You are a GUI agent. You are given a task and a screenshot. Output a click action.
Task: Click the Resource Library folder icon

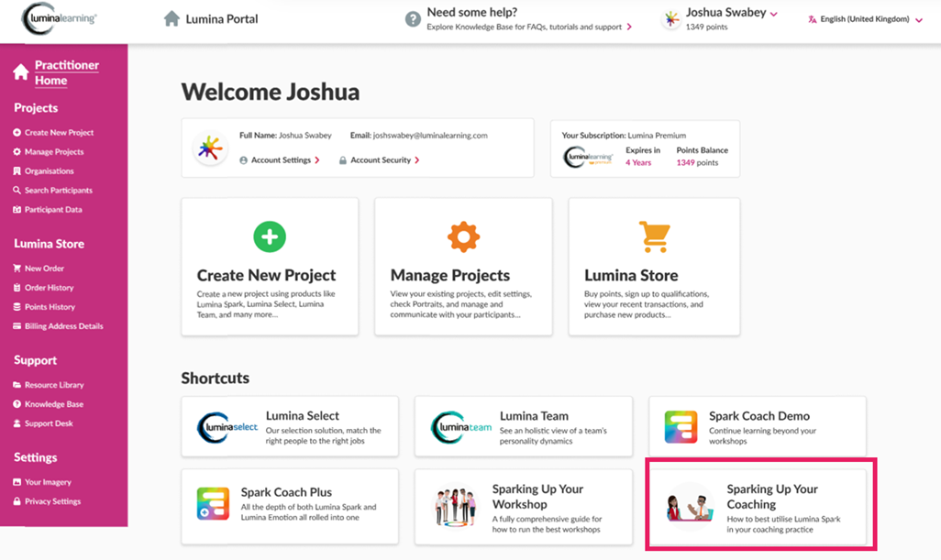click(x=17, y=385)
